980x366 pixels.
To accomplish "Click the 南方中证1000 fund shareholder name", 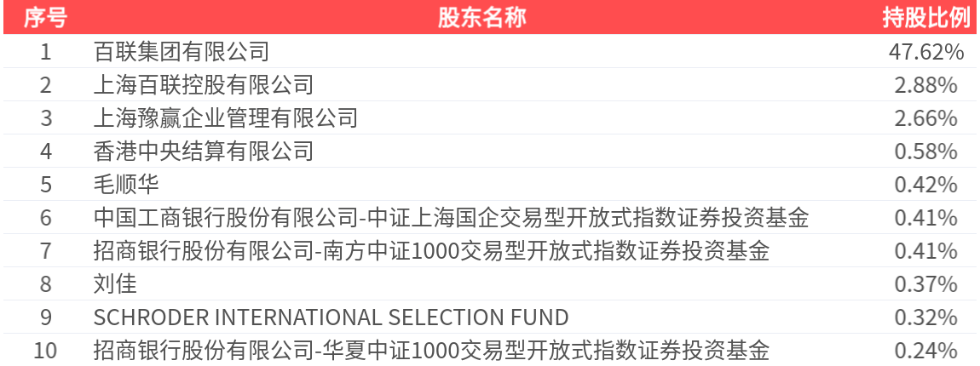I will (431, 251).
